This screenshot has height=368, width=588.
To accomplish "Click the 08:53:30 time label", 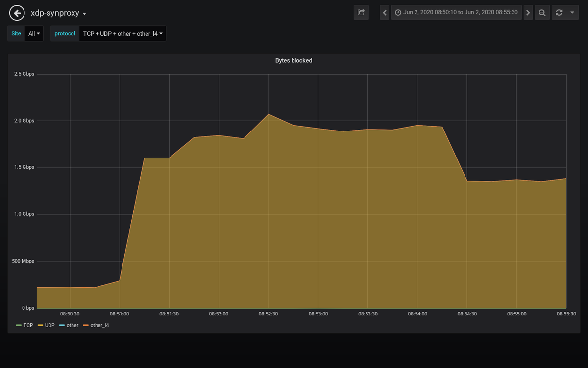I will 367,314.
